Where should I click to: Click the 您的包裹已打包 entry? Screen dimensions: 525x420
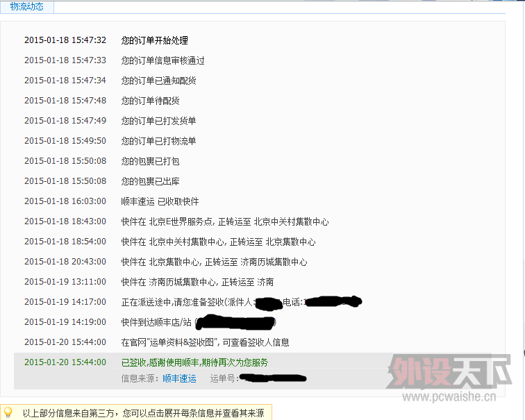pyautogui.click(x=150, y=161)
